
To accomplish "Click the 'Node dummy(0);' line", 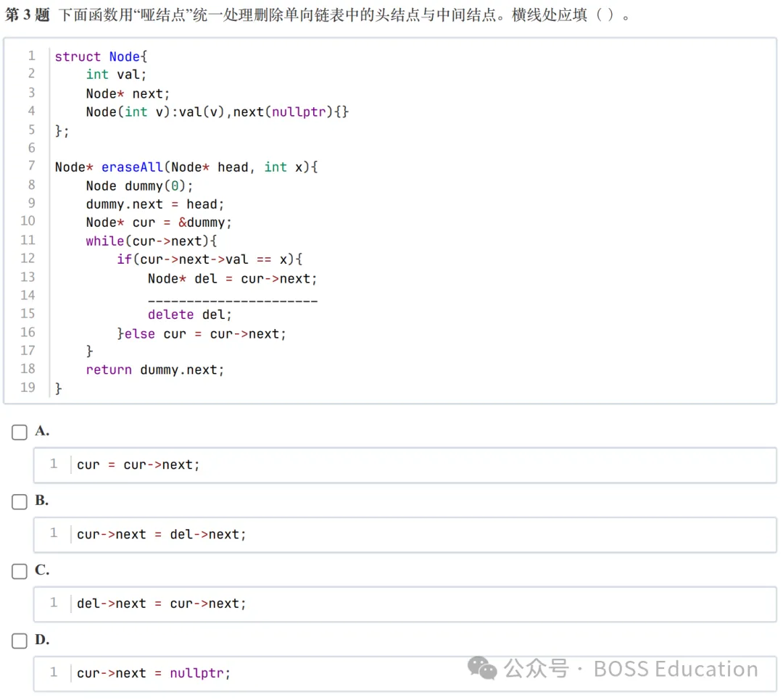I will [138, 186].
